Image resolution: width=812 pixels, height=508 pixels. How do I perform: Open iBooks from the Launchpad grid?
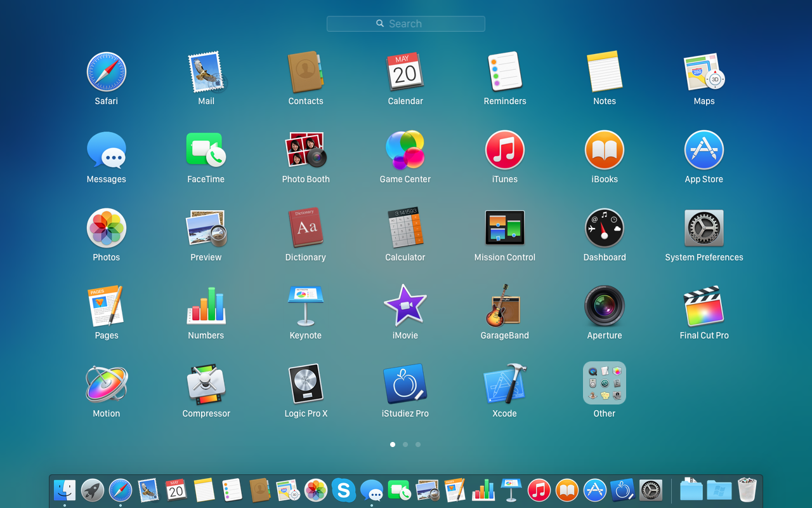coord(605,150)
